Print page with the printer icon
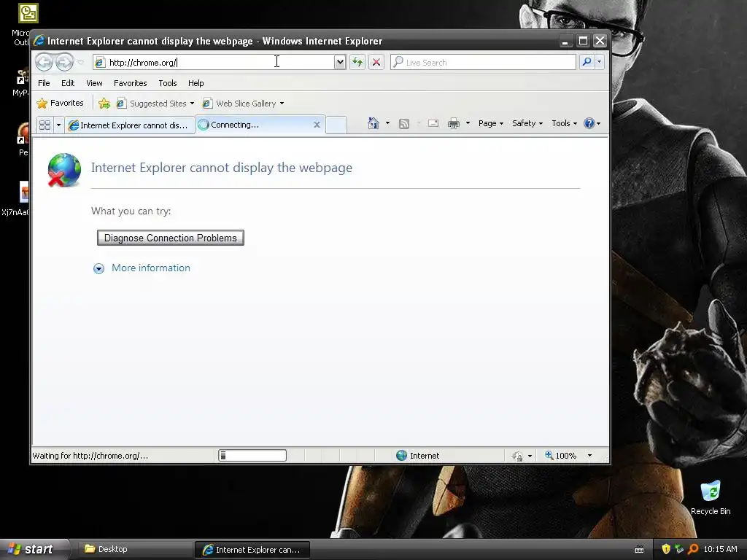The image size is (747, 560). click(x=454, y=123)
